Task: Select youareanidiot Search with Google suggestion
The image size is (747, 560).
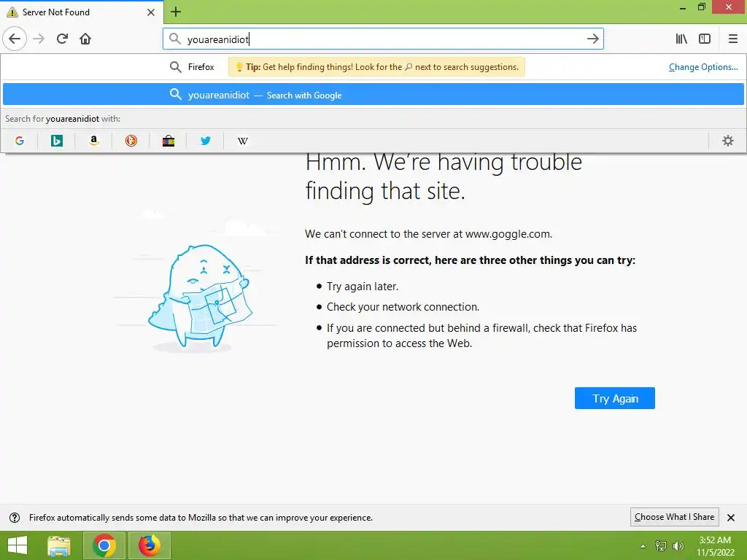Action: 373,94
